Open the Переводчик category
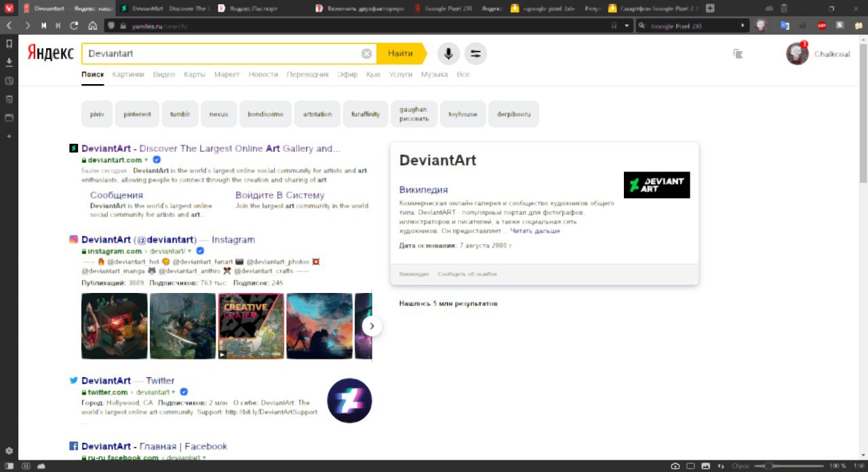 click(308, 75)
